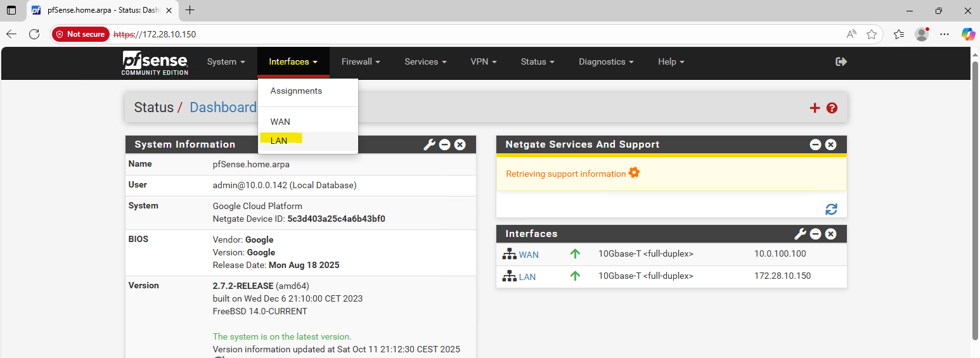Open browser settings three-dots menu
Image resolution: width=980 pixels, height=358 pixels.
pyautogui.click(x=945, y=34)
